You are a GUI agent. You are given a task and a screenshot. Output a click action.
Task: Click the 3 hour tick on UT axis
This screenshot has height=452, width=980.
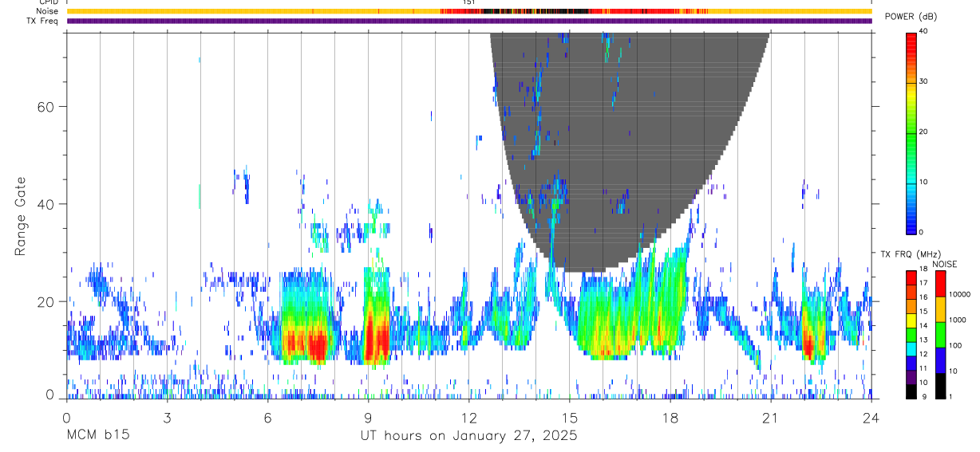[x=168, y=416]
